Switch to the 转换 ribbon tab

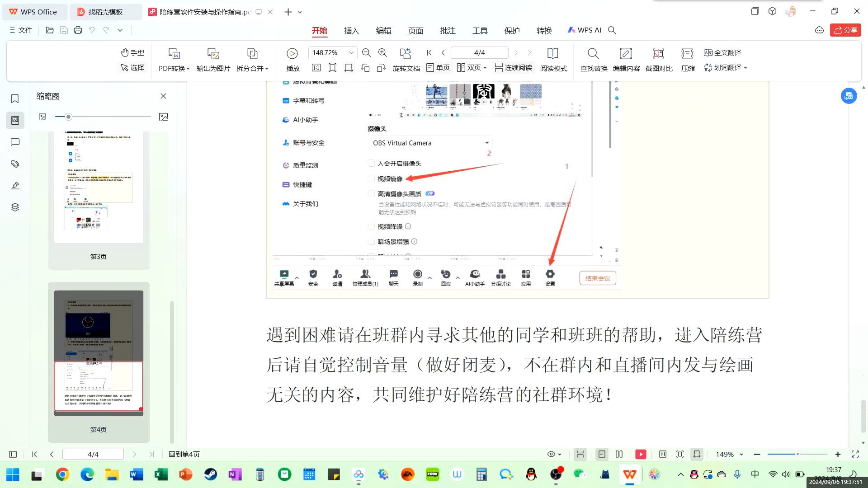coord(544,30)
